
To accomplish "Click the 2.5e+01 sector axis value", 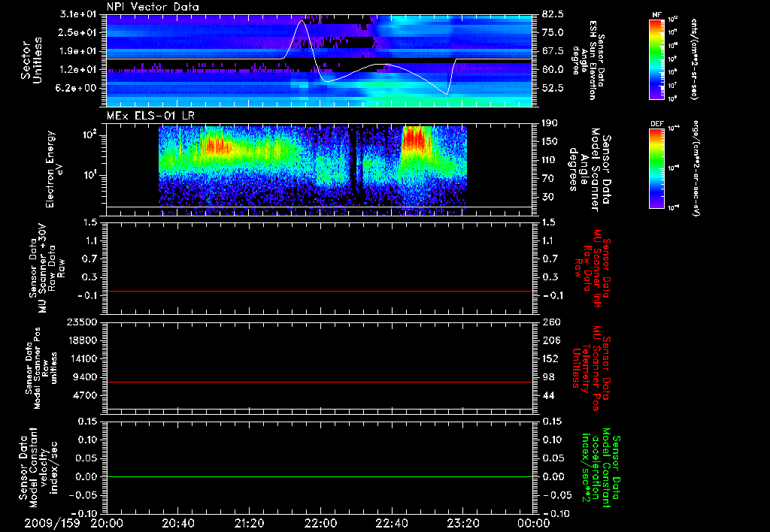I will (77, 32).
